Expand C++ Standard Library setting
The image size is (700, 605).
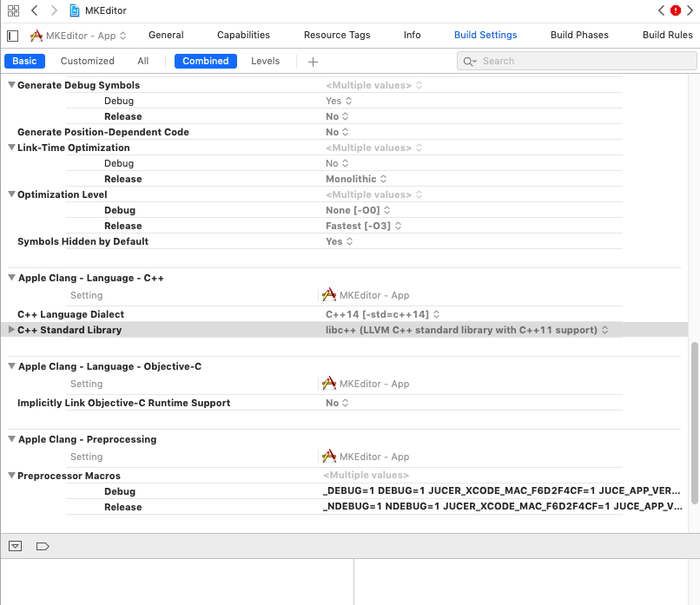coord(11,330)
